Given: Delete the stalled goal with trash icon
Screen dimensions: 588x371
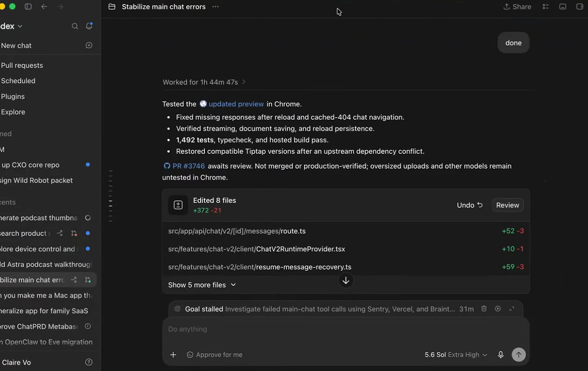Looking at the screenshot, I should click(484, 309).
